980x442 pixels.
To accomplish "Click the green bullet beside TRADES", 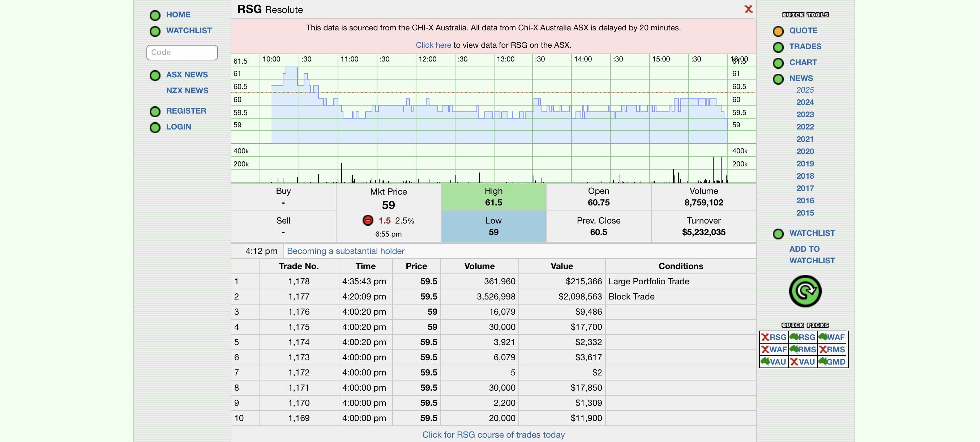I will (778, 47).
